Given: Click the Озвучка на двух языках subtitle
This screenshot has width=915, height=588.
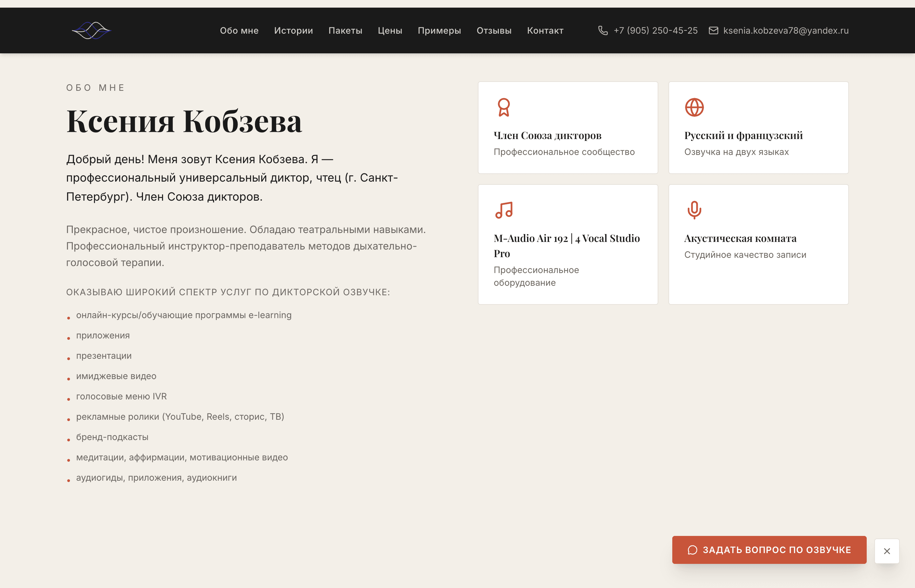Looking at the screenshot, I should [x=736, y=152].
